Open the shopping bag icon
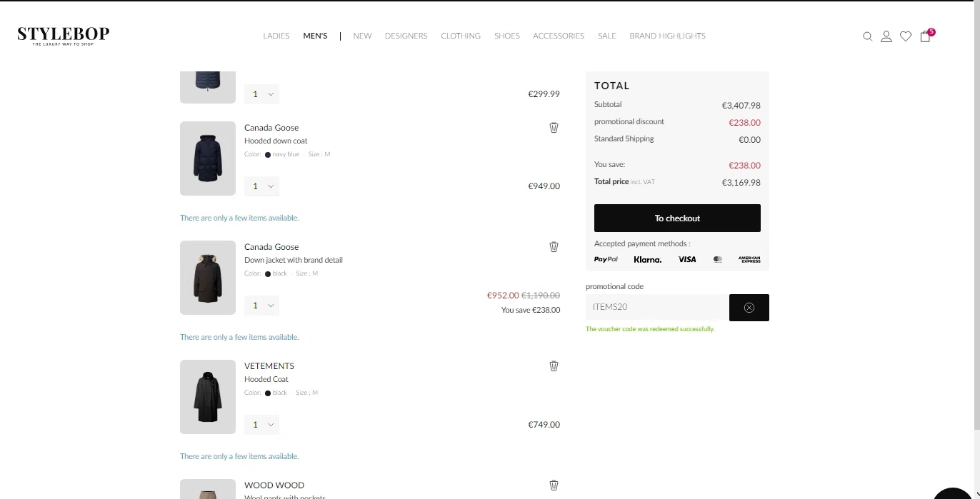980x499 pixels. coord(925,36)
